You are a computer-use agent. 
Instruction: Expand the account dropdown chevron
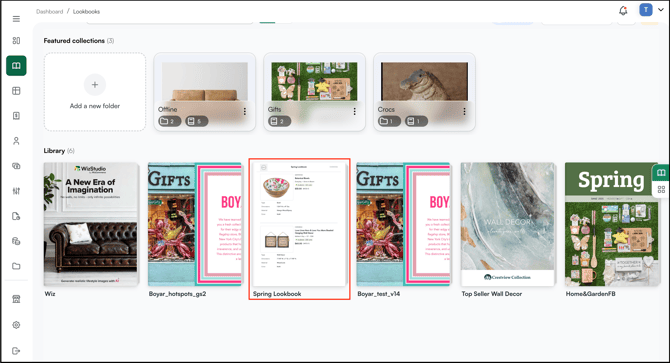click(661, 10)
